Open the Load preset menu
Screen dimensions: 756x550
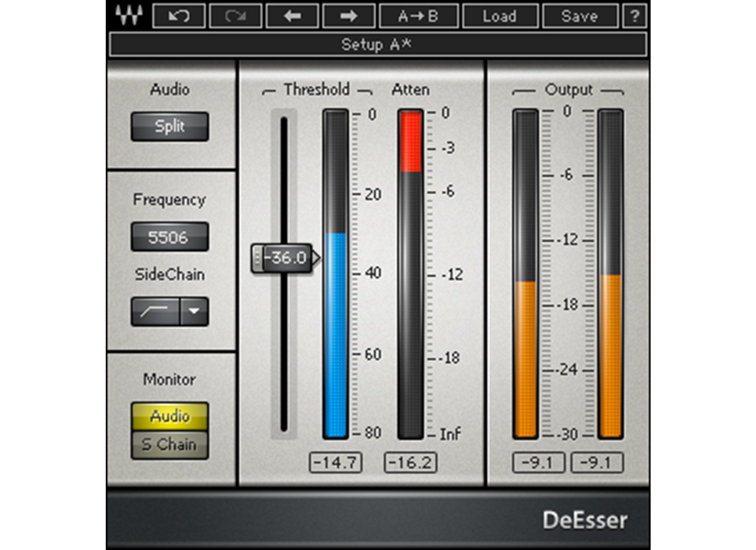click(x=500, y=16)
